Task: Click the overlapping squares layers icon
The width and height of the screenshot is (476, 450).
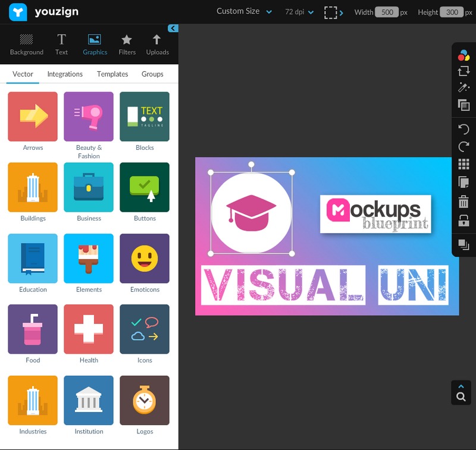Action: coord(464,105)
